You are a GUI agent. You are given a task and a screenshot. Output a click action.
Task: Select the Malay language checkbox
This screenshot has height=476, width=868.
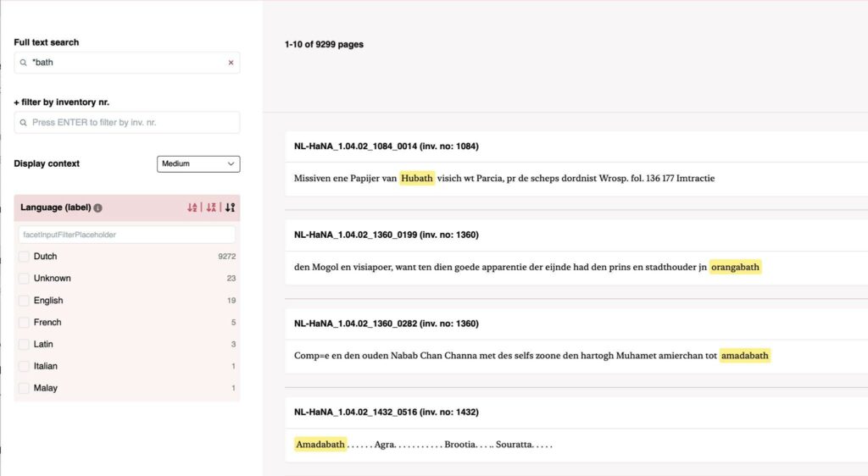tap(24, 389)
